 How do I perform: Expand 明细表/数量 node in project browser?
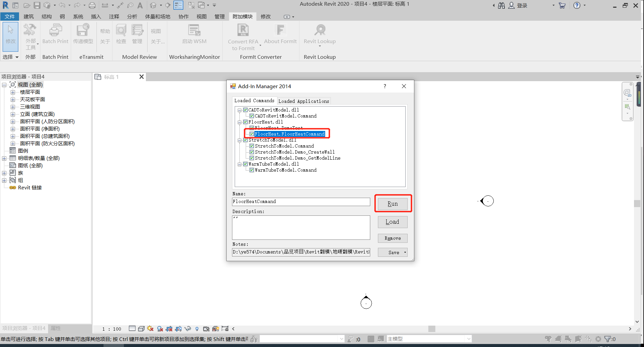click(x=4, y=158)
